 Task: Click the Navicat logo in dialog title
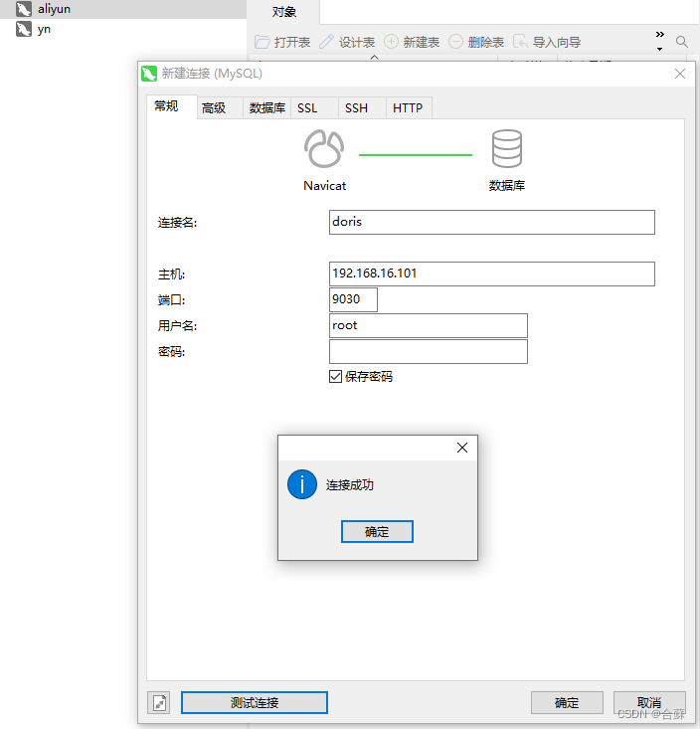[x=149, y=74]
